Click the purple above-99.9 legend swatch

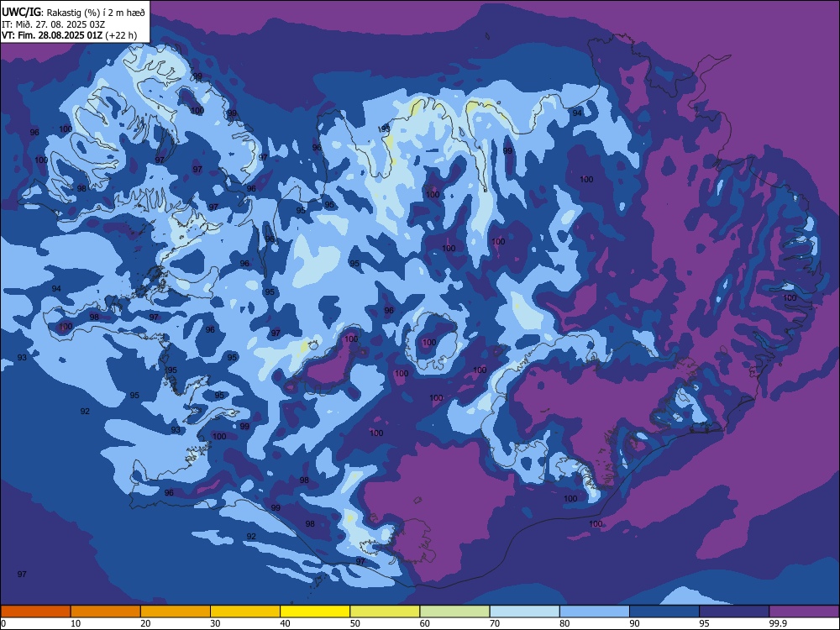[x=804, y=612]
